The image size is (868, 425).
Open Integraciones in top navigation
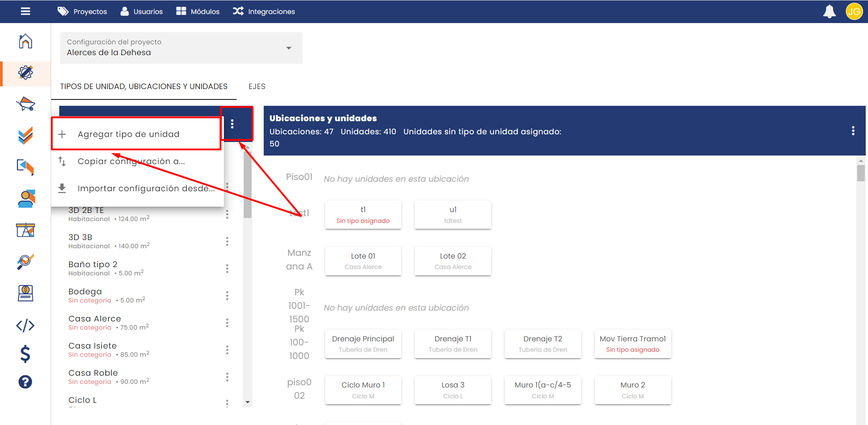264,11
